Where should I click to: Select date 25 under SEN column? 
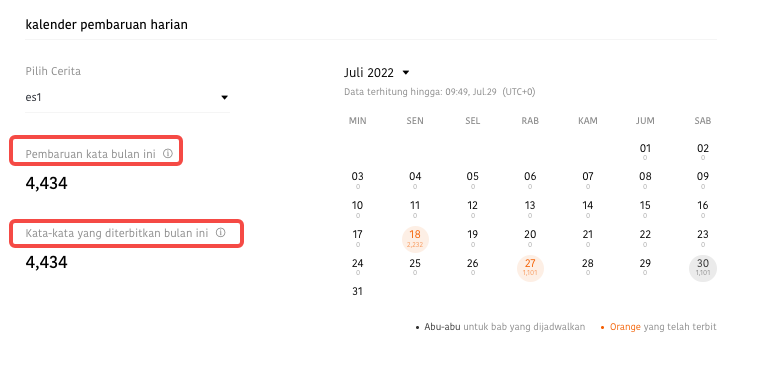[415, 266]
